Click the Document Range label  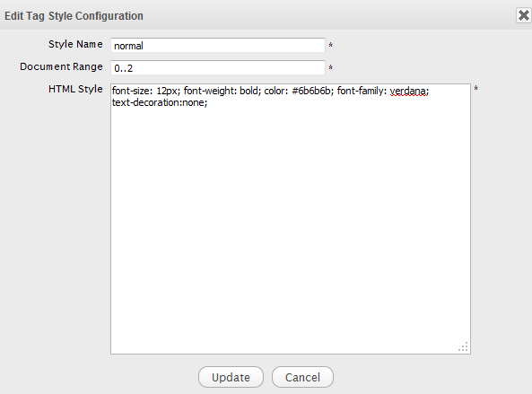click(x=61, y=66)
